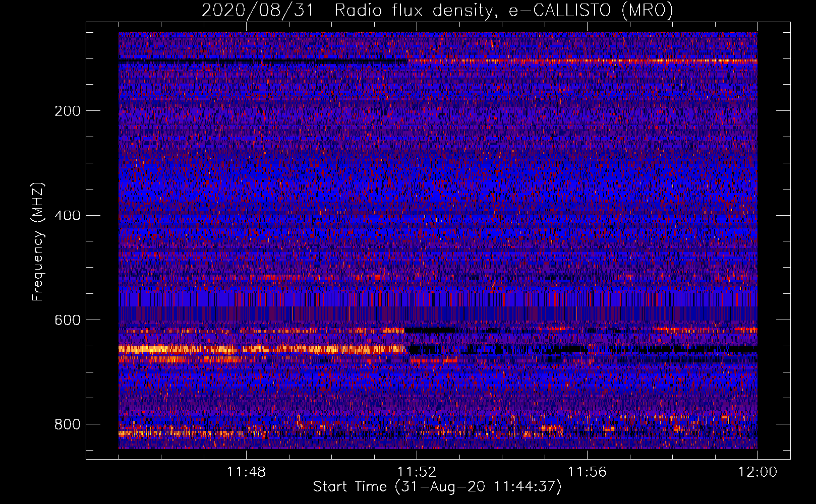
Task: Click the bright yellow emission band near 650 MHz
Action: pos(262,349)
